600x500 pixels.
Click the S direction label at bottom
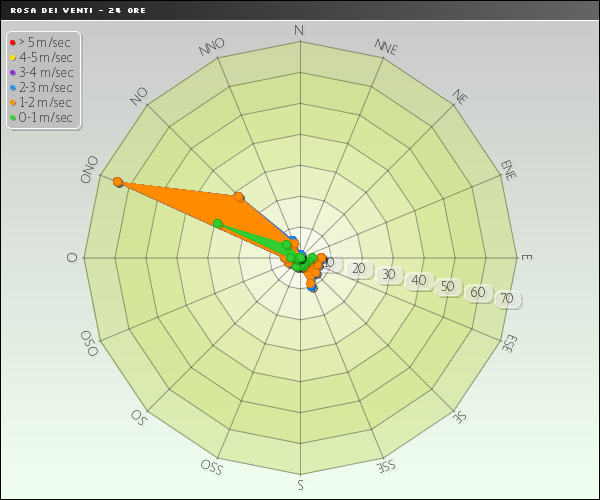(x=300, y=486)
